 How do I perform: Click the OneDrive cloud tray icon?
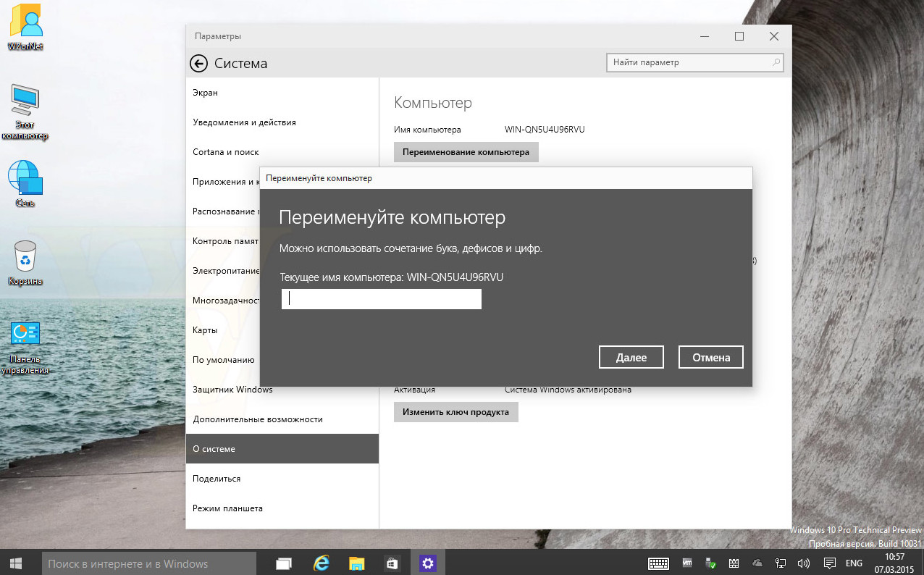tap(757, 563)
